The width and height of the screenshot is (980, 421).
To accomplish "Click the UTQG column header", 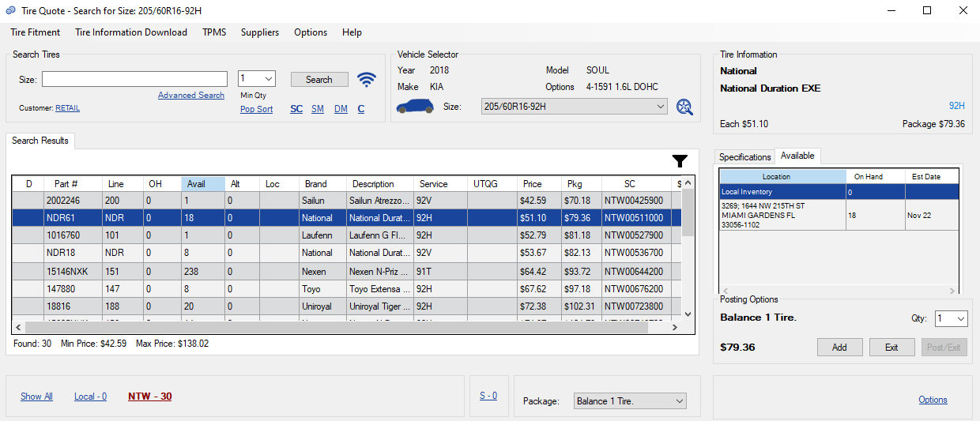I will [x=492, y=184].
